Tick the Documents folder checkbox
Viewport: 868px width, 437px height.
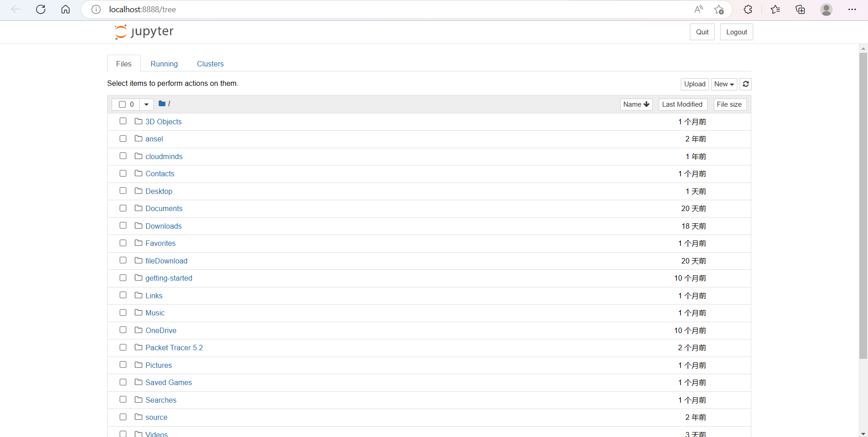coord(123,208)
